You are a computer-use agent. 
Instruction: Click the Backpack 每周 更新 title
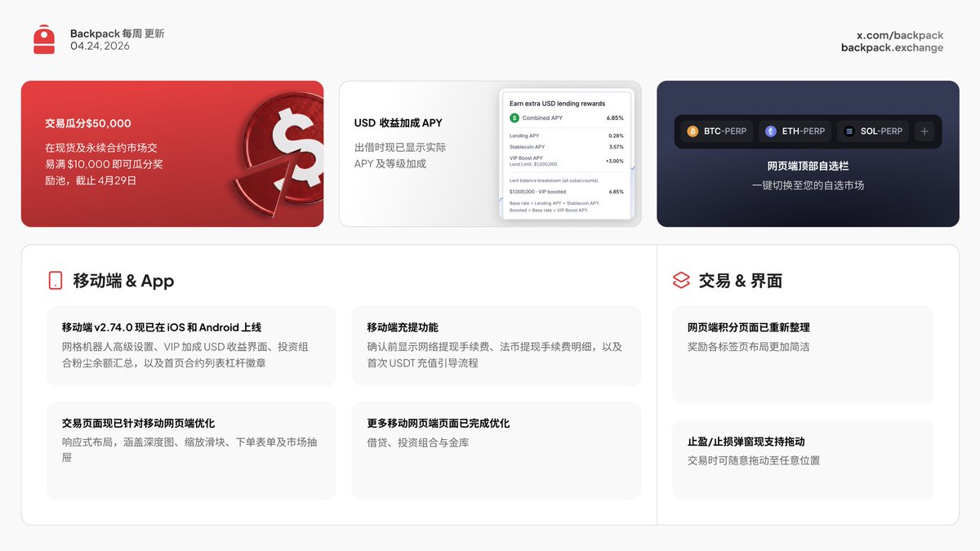point(117,33)
